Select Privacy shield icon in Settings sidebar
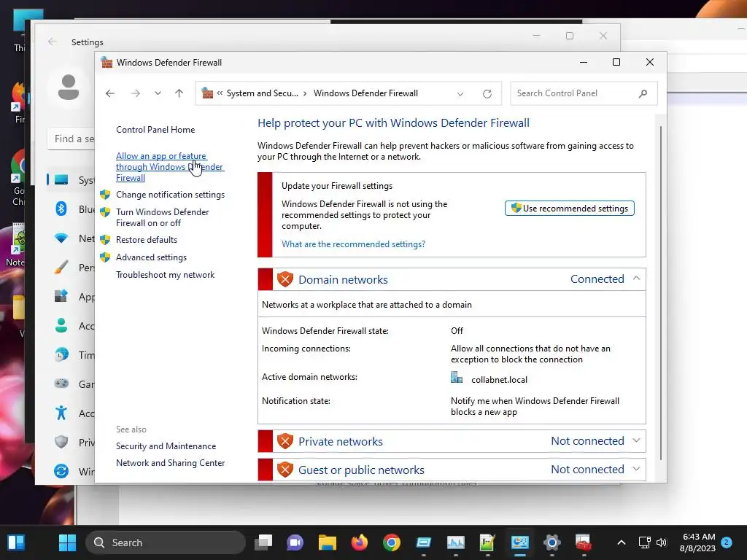 61,441
